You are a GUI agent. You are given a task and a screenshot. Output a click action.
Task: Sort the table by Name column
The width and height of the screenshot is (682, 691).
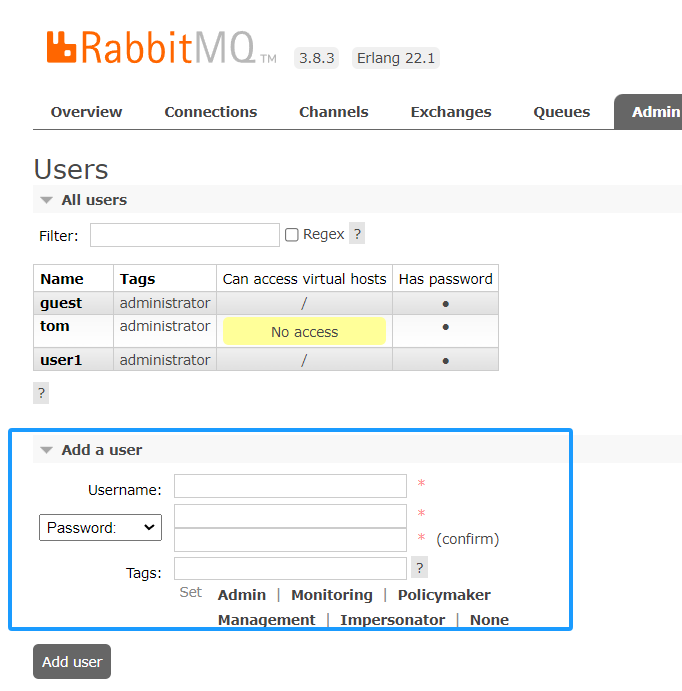coord(62,279)
